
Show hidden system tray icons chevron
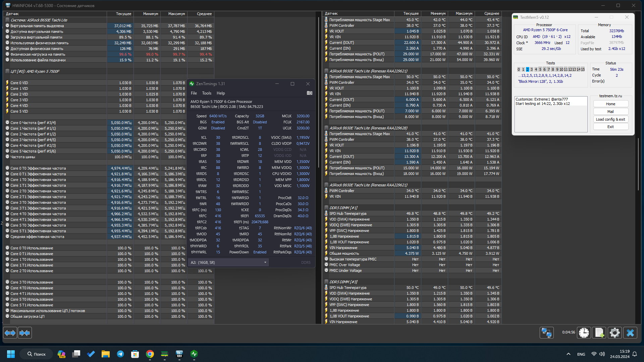point(568,354)
